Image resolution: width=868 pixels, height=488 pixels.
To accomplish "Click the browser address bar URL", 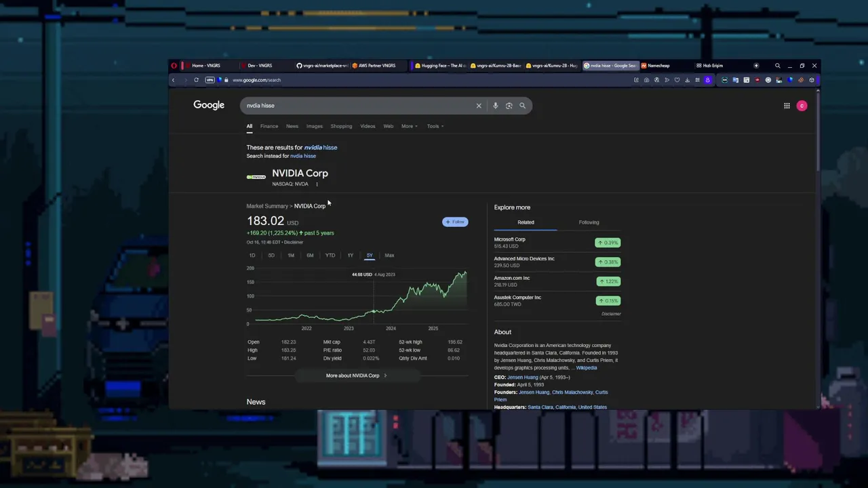I will click(x=256, y=80).
